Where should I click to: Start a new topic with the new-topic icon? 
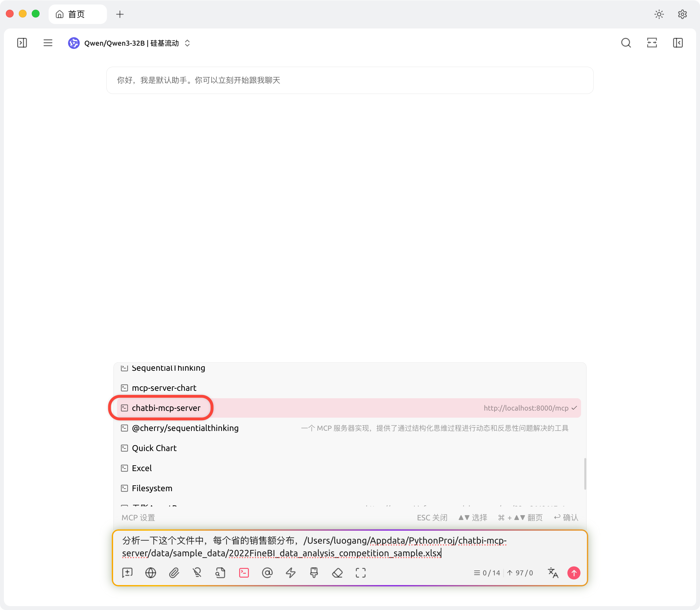point(127,573)
